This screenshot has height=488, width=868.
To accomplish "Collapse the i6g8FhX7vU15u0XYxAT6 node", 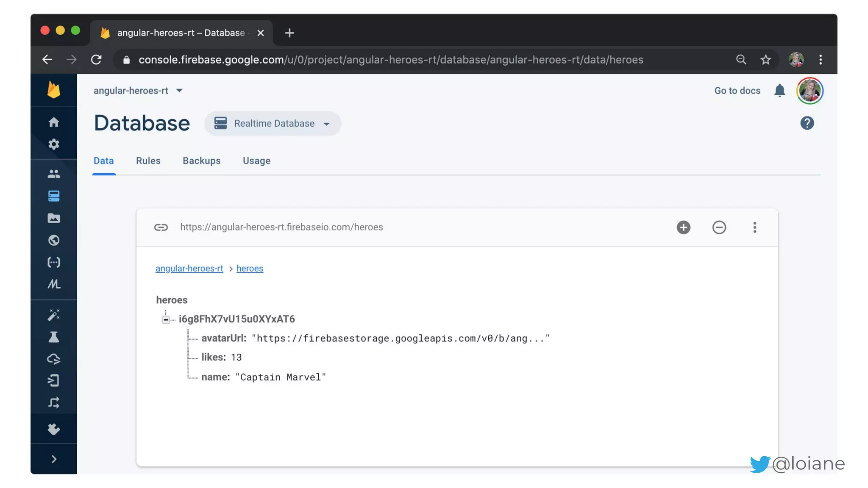I will (x=166, y=319).
